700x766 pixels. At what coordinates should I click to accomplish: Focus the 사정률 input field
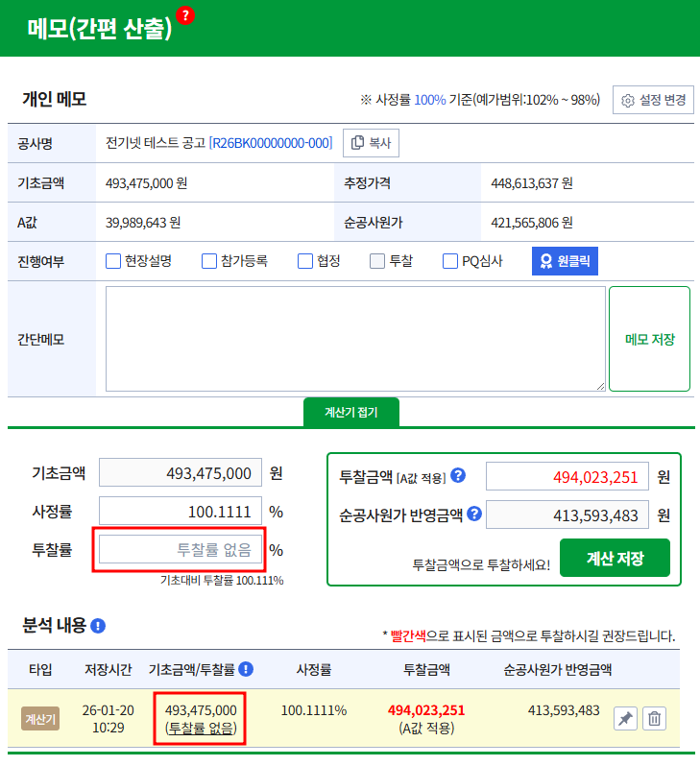pyautogui.click(x=181, y=512)
